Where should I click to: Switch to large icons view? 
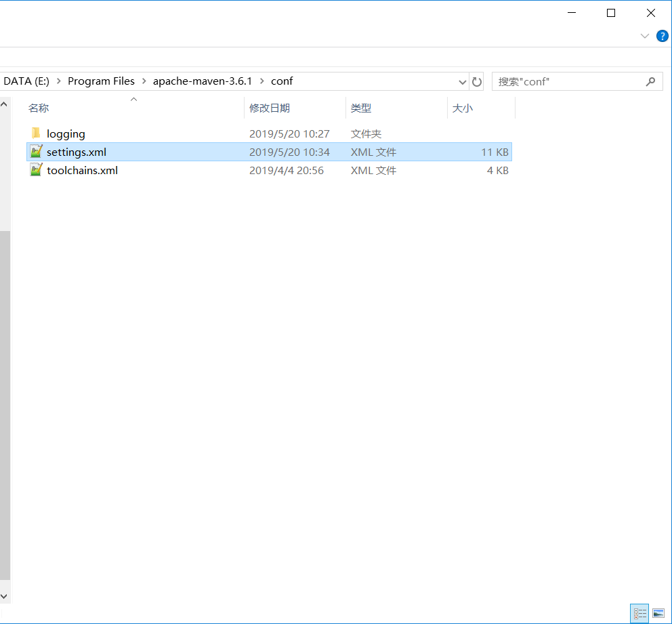(658, 613)
